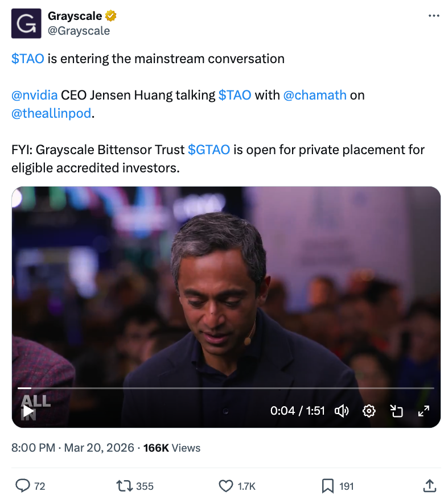Toggle picture-in-picture mode icon

coord(396,411)
